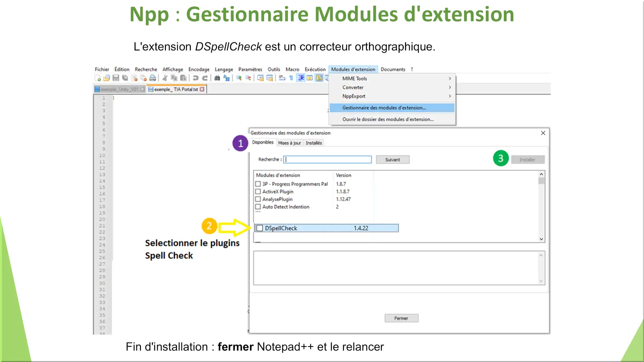Click the Close All toolbar icon
Image resolution: width=644 pixels, height=362 pixels.
[144, 78]
